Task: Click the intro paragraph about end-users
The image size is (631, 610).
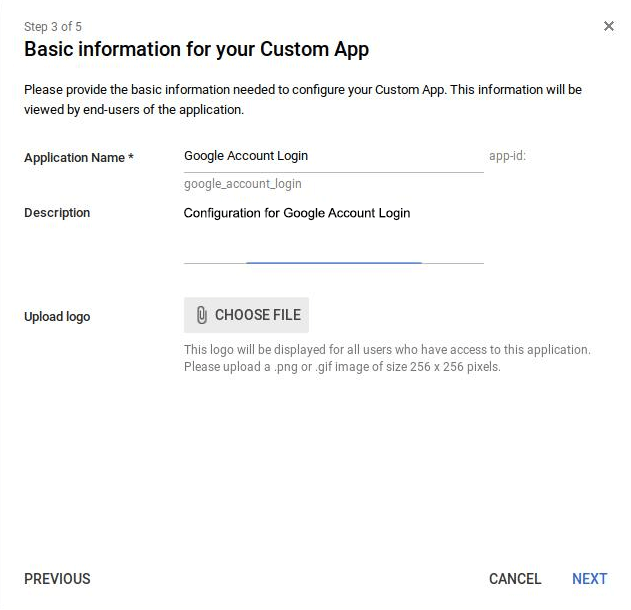Action: (x=303, y=99)
